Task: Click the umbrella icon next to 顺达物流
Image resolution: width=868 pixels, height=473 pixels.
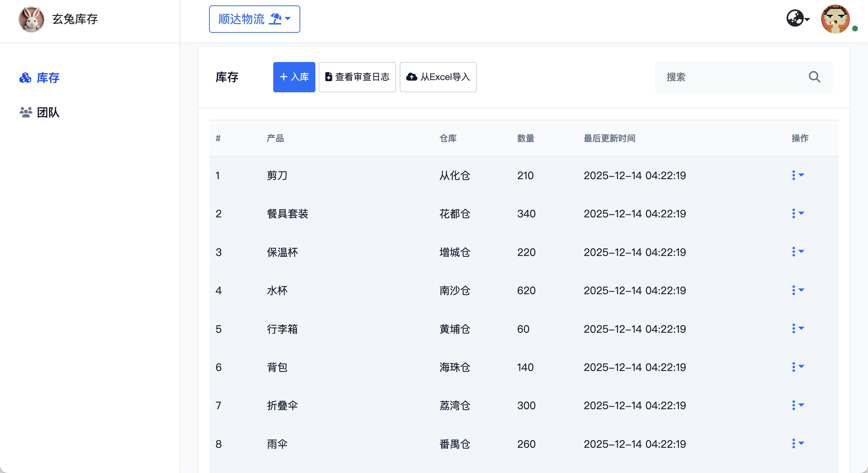Action: click(x=275, y=18)
